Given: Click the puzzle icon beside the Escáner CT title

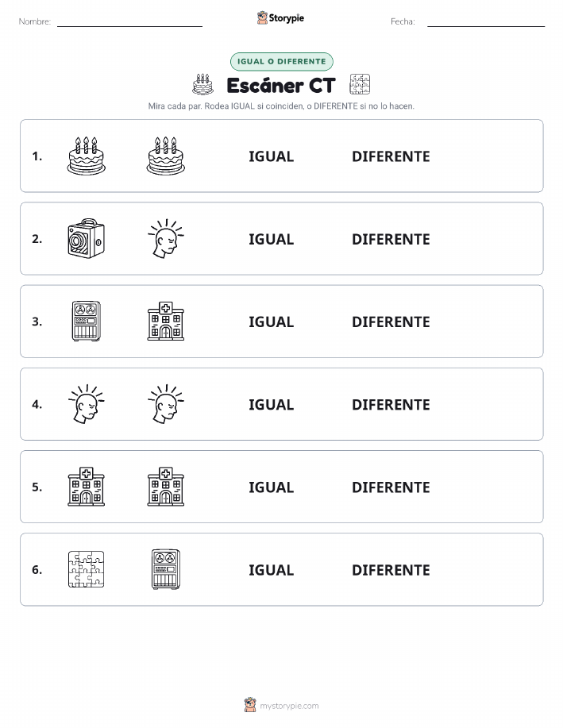Looking at the screenshot, I should 360,84.
